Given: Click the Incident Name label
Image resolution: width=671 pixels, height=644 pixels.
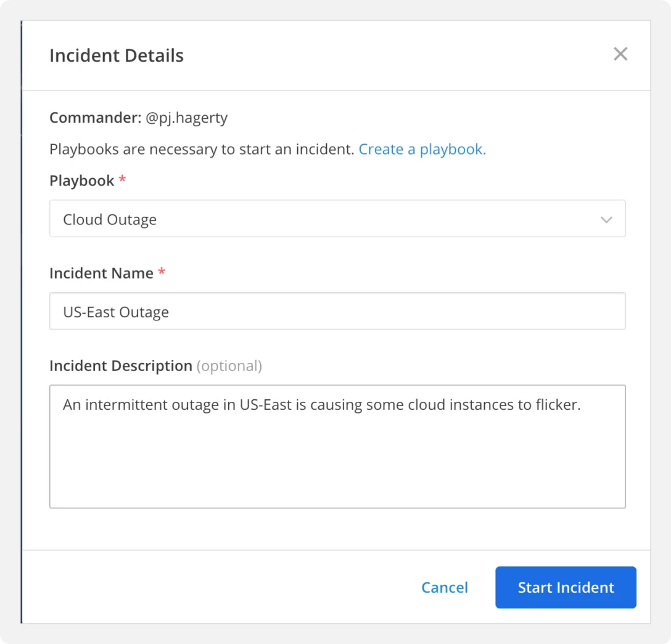Looking at the screenshot, I should point(101,273).
